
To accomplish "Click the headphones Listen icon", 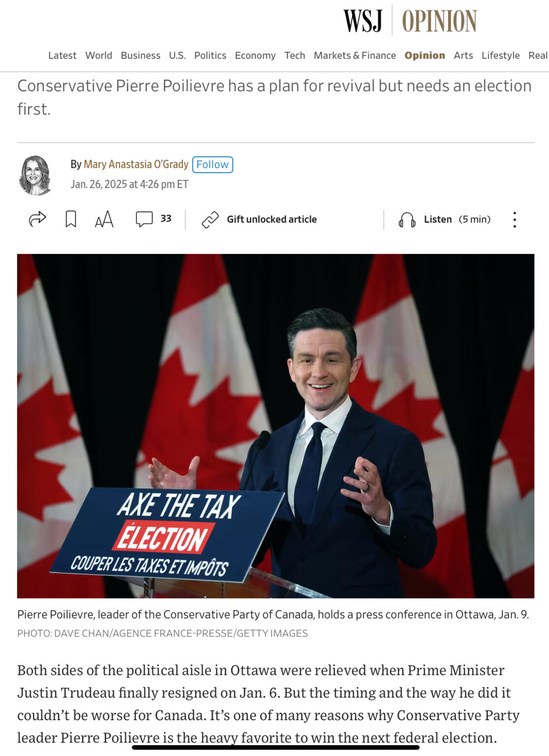I will [x=407, y=220].
